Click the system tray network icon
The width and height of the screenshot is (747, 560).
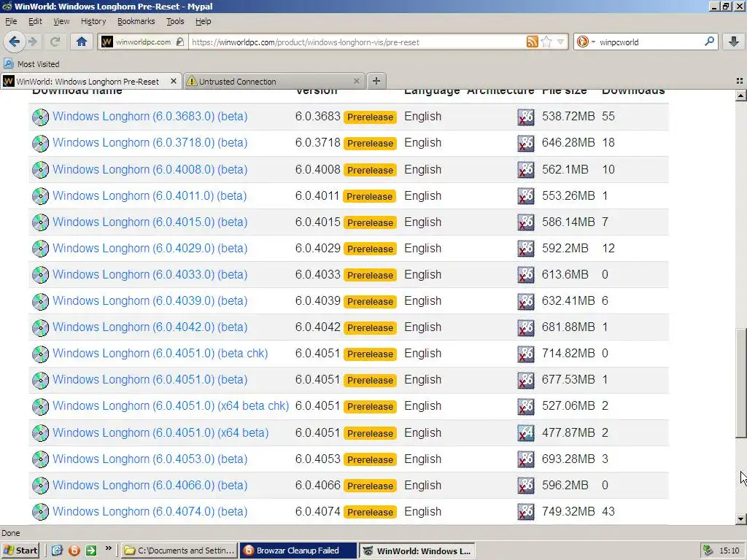[708, 551]
